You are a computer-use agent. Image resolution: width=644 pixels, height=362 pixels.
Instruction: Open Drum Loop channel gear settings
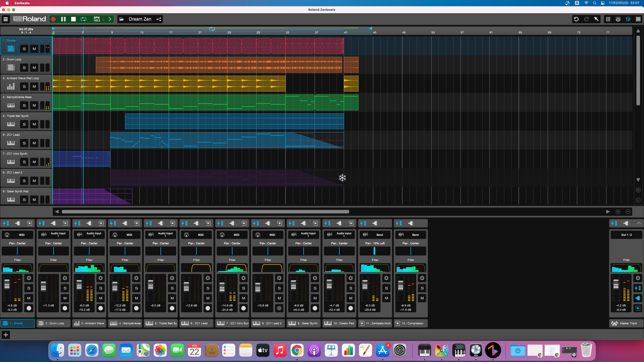[x=65, y=278]
